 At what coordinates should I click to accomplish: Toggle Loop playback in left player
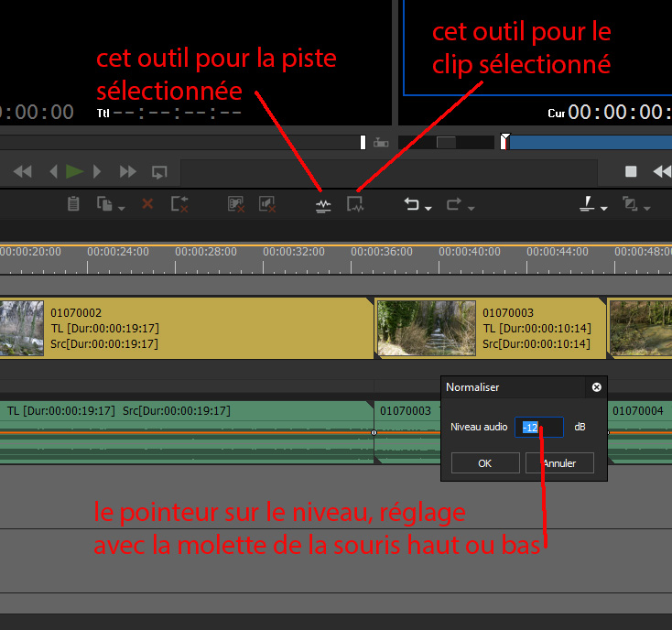click(159, 172)
